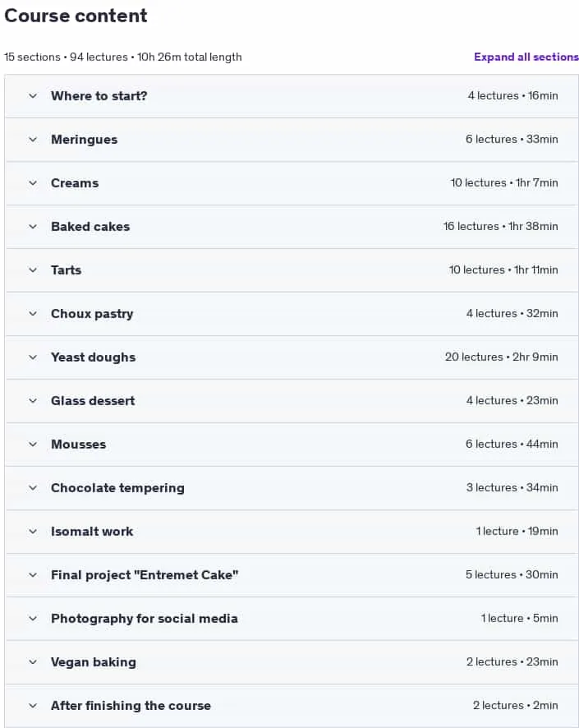Expand After finishing the course chevron
Viewport: 579px width, 728px height.
tap(33, 706)
